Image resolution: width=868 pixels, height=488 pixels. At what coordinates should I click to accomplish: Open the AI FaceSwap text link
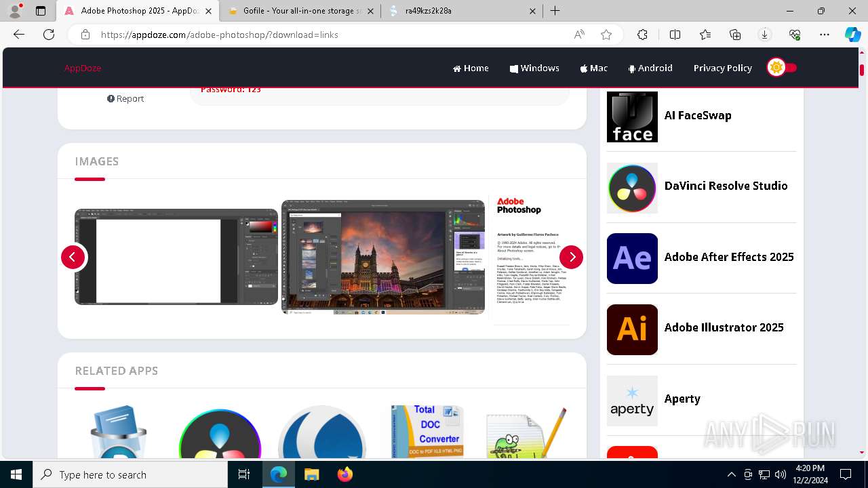698,115
